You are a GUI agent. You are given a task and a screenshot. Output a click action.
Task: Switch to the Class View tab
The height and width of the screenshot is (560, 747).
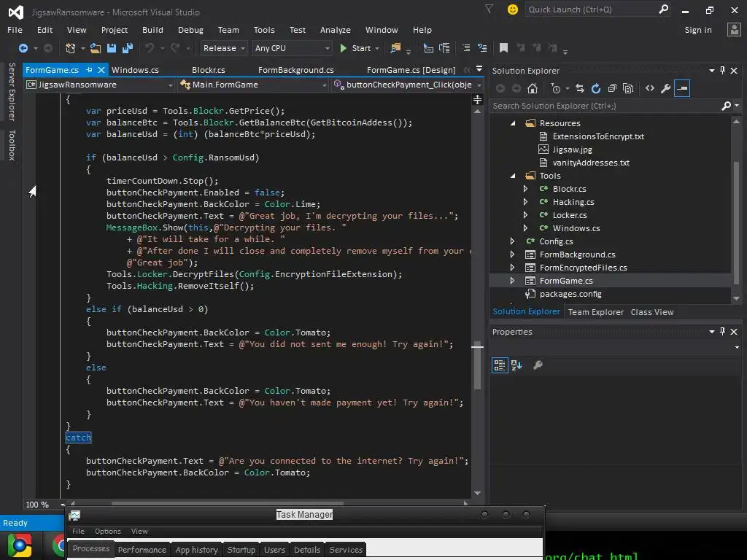click(652, 312)
